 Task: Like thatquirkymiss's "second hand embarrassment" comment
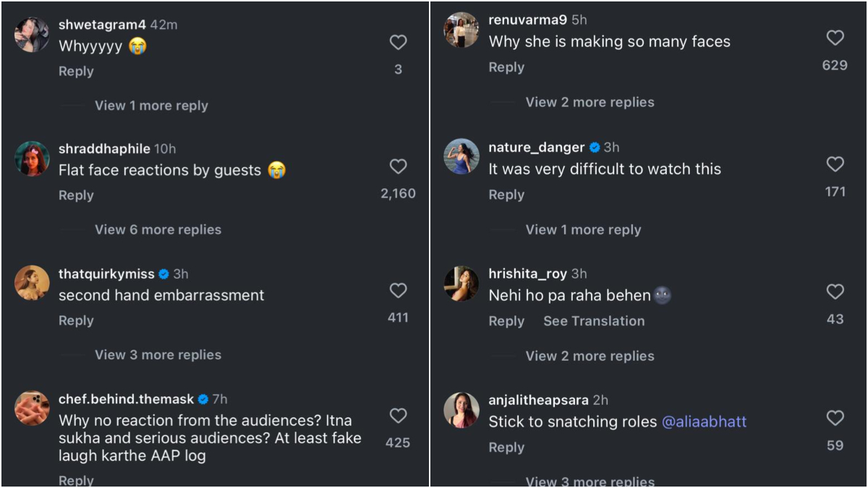[x=398, y=291]
